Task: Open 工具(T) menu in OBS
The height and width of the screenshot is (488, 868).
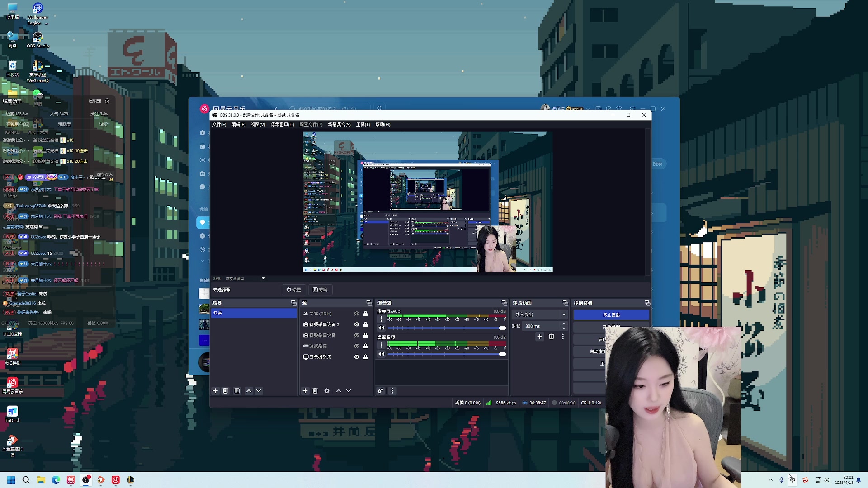Action: (363, 125)
